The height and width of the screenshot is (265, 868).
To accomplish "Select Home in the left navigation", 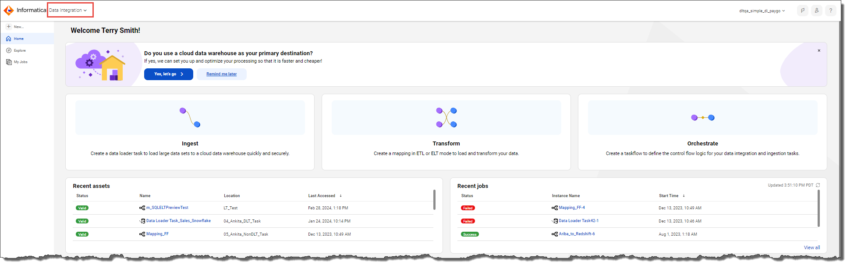I will [27, 39].
